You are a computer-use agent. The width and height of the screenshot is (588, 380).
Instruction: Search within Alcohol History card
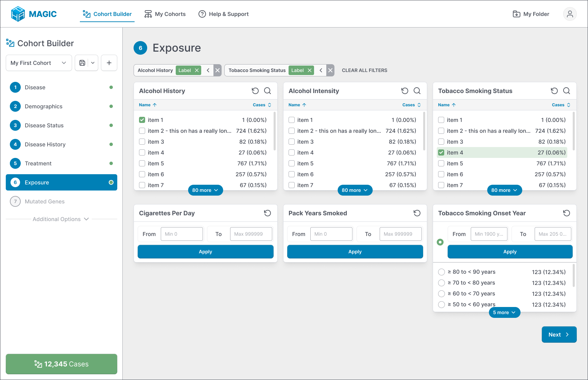click(267, 91)
